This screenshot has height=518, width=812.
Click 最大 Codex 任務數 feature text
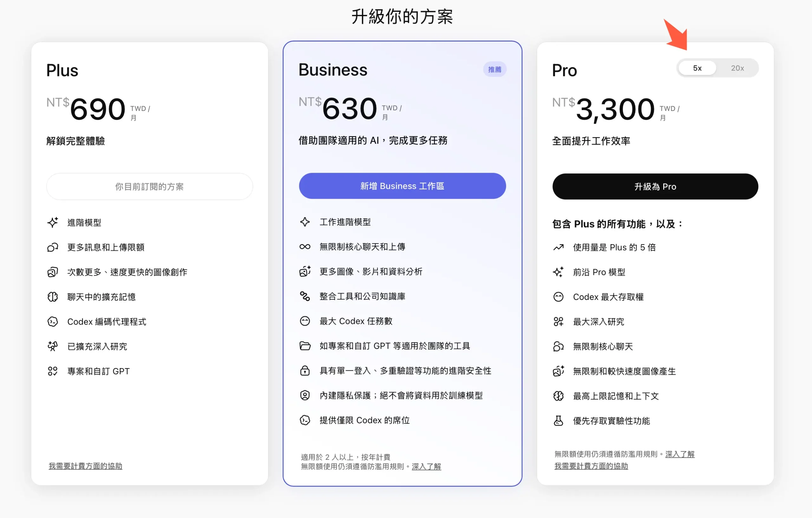point(356,321)
